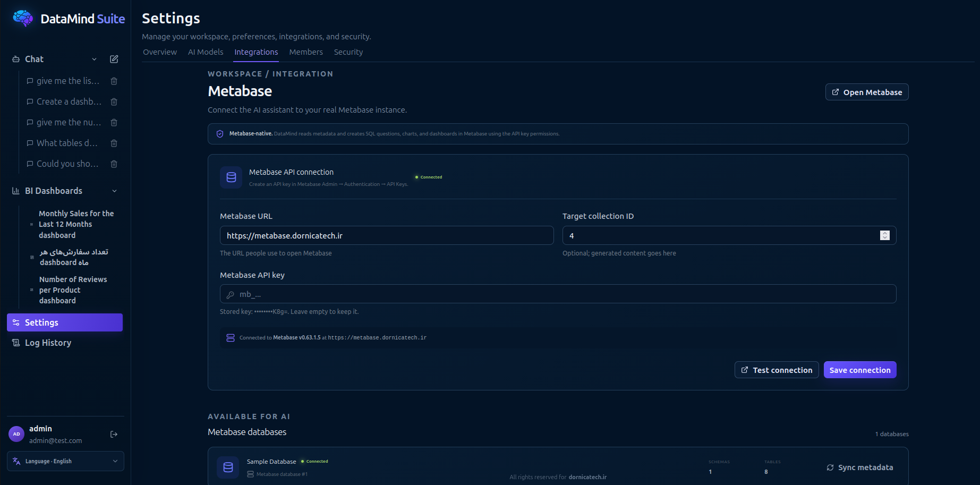This screenshot has height=485, width=980.
Task: Click the Metabase API connection database icon
Action: pyautogui.click(x=231, y=177)
